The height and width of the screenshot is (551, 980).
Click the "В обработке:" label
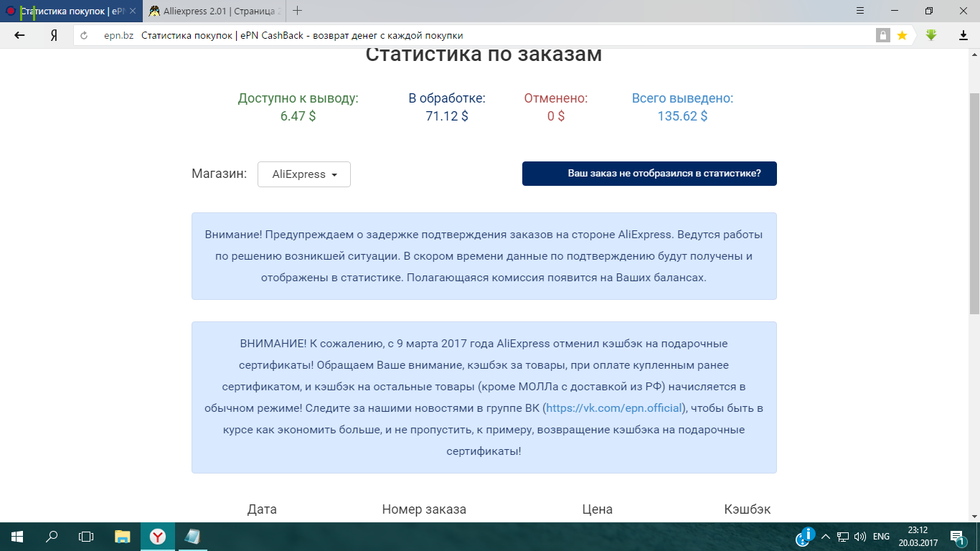(447, 98)
